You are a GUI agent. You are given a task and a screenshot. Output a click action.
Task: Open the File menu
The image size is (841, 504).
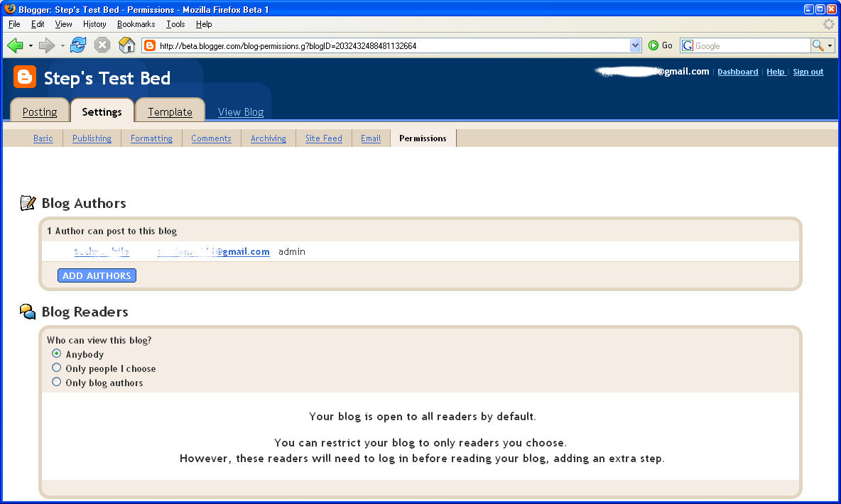(14, 24)
